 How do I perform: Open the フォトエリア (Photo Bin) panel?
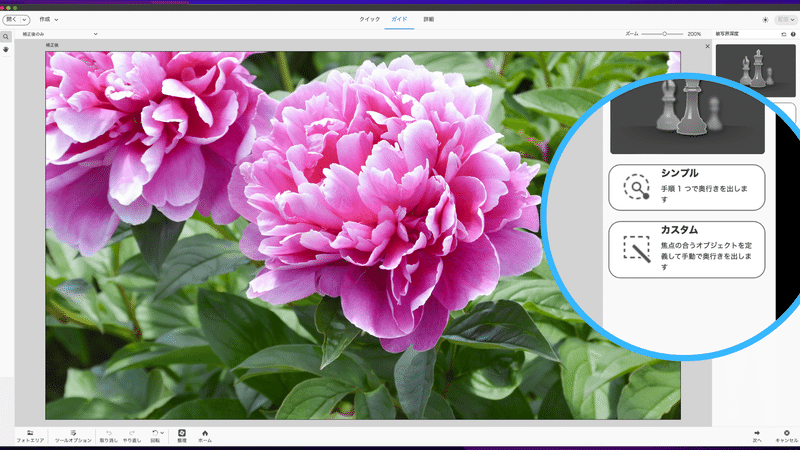[30, 436]
